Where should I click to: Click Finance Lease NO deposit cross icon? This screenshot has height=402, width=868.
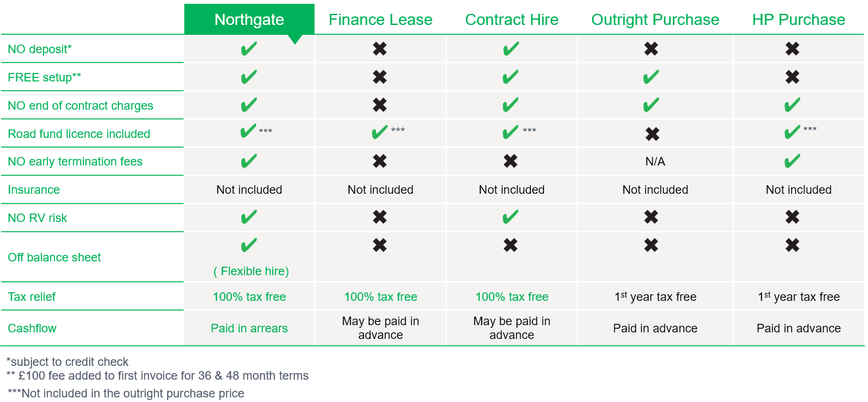[380, 49]
